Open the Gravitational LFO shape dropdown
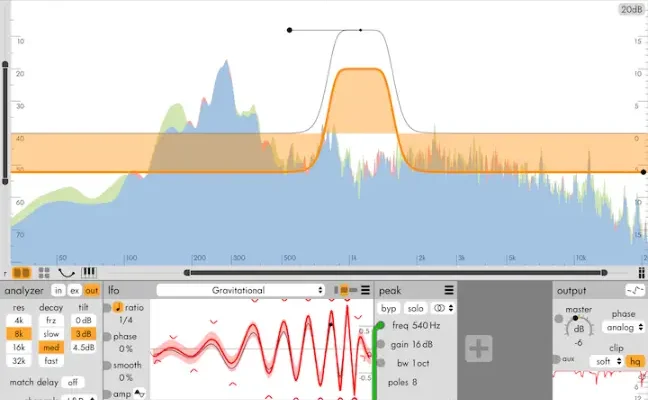This screenshot has height=400, width=648. [x=240, y=290]
